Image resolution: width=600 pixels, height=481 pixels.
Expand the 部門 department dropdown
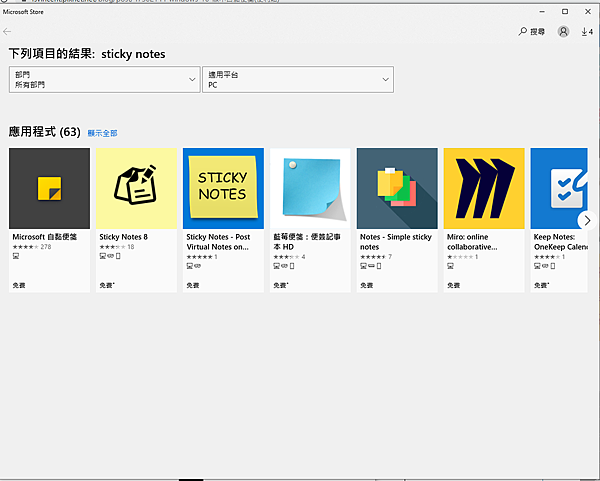104,80
